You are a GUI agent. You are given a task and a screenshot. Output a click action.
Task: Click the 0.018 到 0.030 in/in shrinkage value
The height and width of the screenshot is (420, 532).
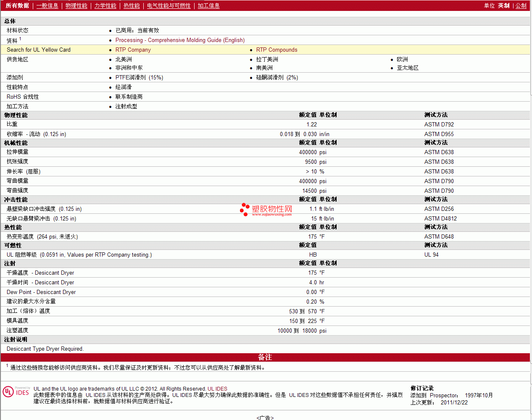(305, 134)
